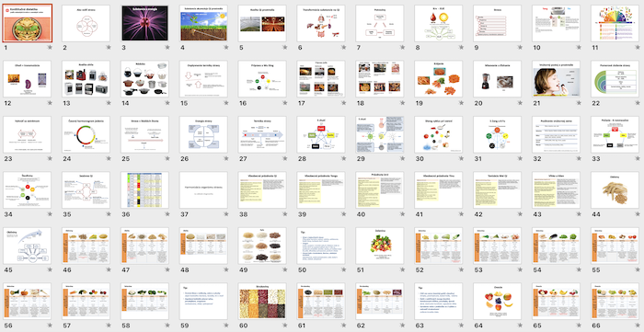Click the star beside slide 51
This screenshot has width=644, height=332.
click(x=402, y=269)
